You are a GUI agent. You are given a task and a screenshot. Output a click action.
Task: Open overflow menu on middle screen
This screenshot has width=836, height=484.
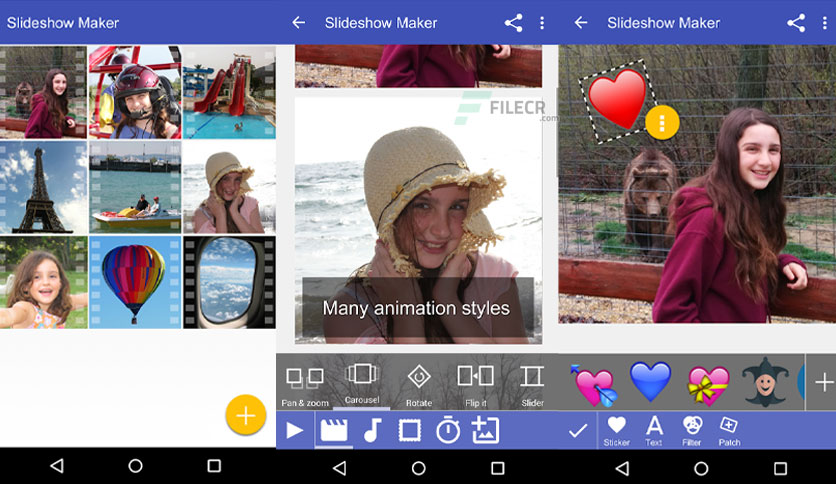pos(542,22)
